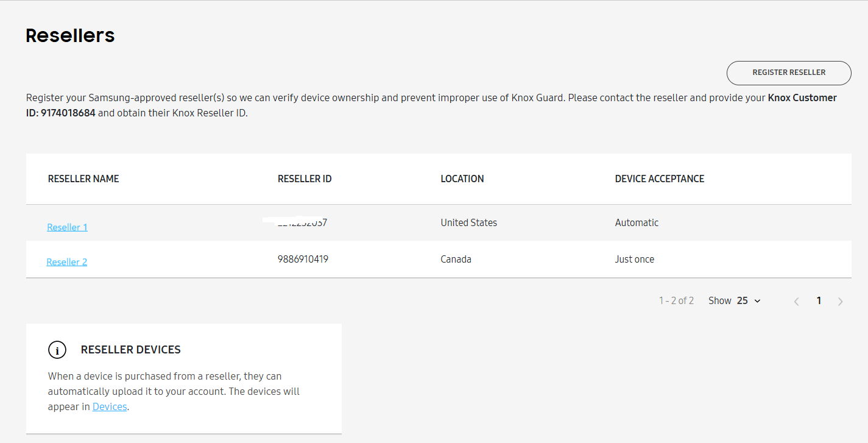The width and height of the screenshot is (868, 443).
Task: Sort by the Reseller ID column header
Action: click(305, 179)
